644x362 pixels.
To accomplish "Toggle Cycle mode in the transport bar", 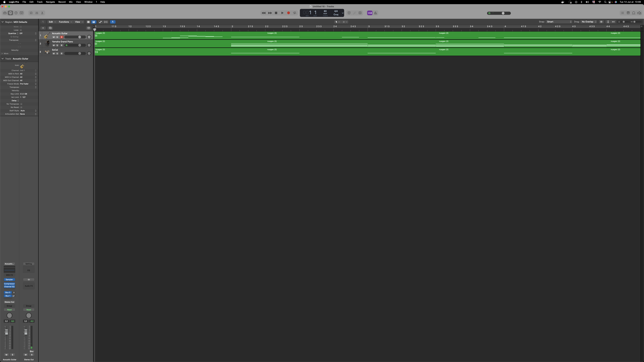I will [295, 13].
